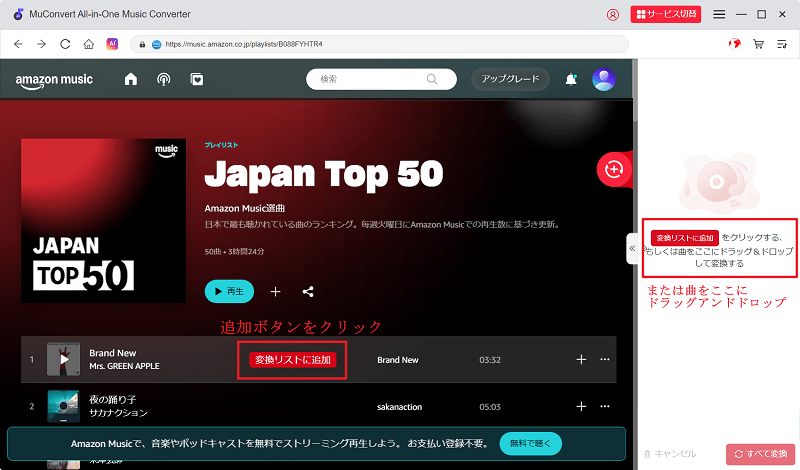This screenshot has height=470, width=800.
Task: Click the URL address bar
Action: click(380, 44)
